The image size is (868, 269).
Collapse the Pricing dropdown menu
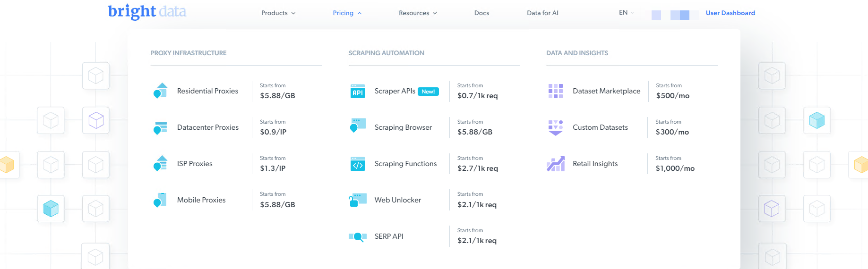pos(347,13)
